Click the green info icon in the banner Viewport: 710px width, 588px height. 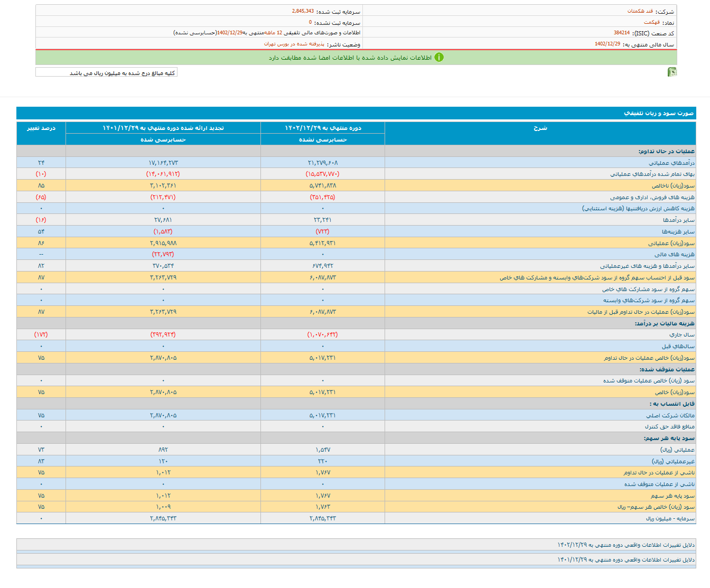point(439,58)
